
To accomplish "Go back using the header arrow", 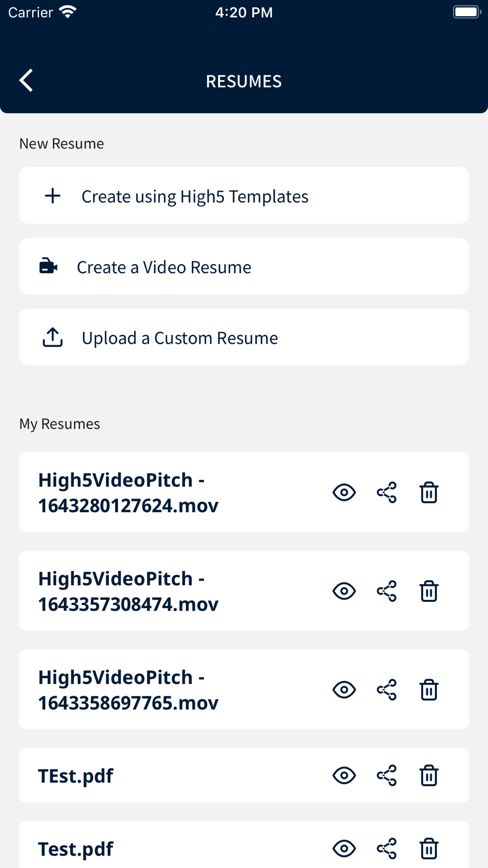I will tap(26, 81).
